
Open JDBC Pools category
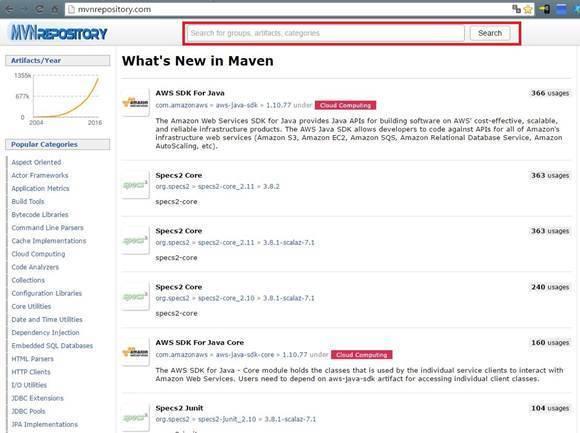[x=28, y=411]
